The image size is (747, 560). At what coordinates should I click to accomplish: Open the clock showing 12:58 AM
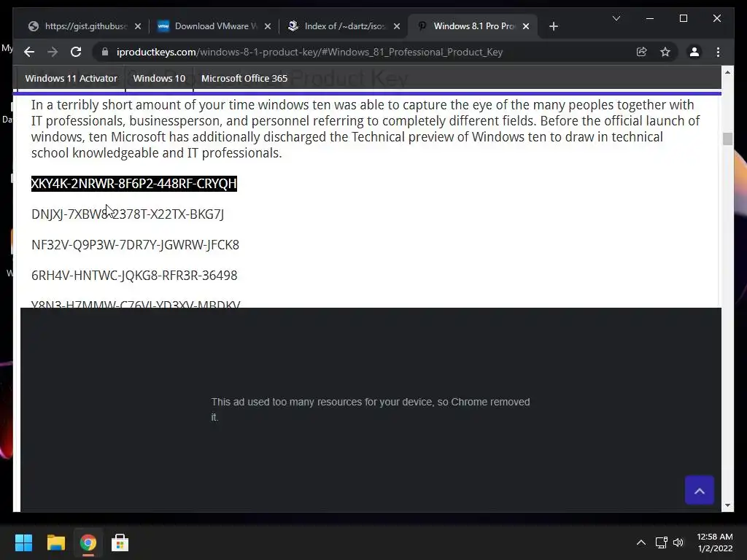(715, 542)
